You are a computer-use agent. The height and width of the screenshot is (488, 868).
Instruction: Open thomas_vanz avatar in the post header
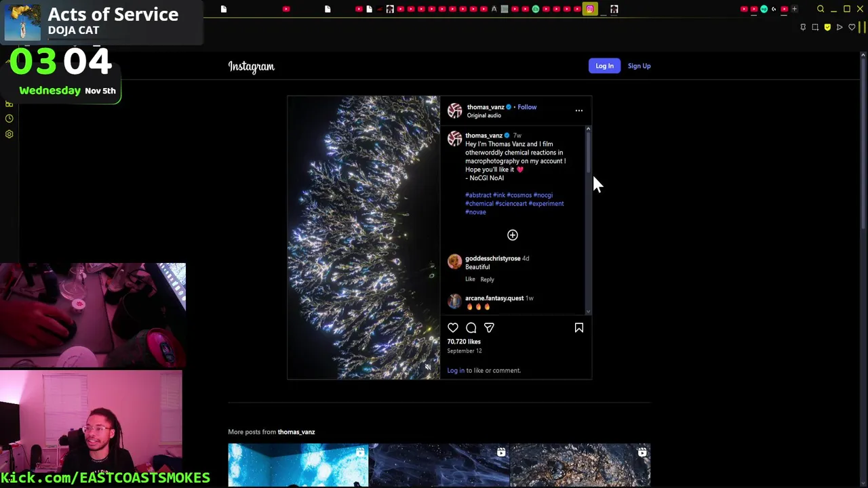tap(454, 110)
